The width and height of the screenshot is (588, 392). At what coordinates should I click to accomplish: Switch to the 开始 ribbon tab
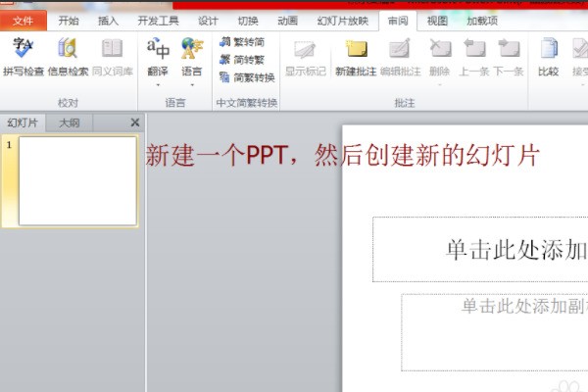pyautogui.click(x=69, y=21)
